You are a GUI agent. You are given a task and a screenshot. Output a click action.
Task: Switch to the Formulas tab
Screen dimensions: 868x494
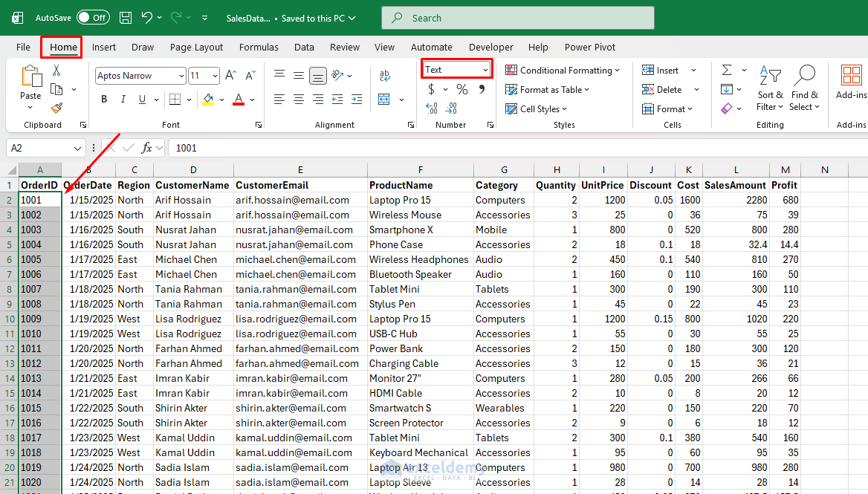click(x=259, y=47)
